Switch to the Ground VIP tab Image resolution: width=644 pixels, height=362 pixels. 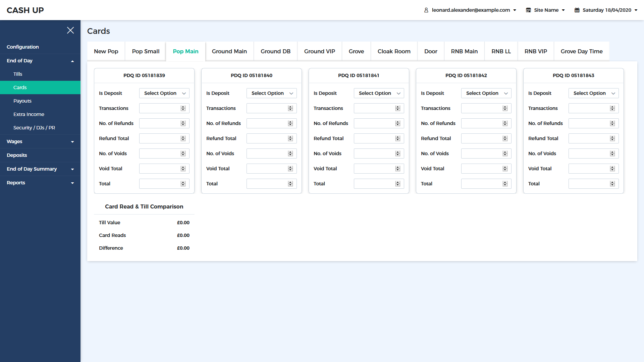(x=319, y=51)
